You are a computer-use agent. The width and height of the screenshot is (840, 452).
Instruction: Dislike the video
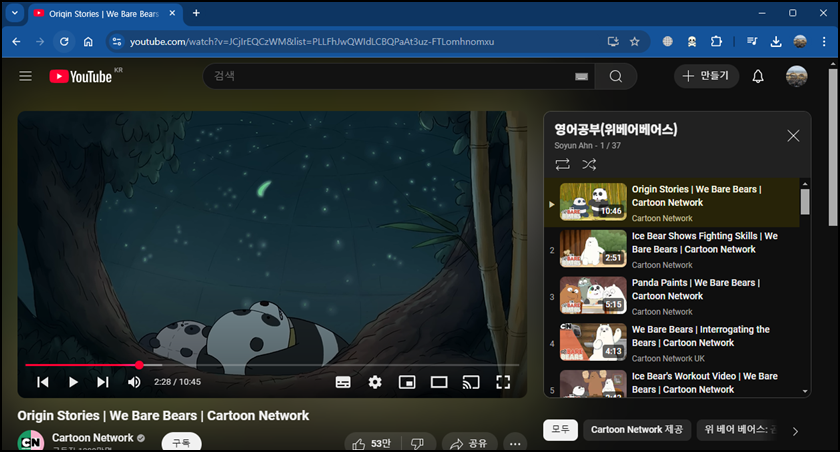click(418, 443)
